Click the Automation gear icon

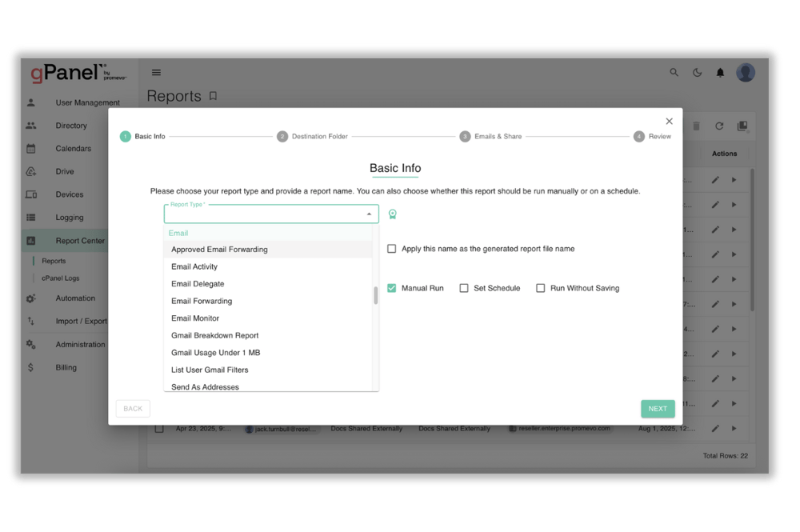point(31,298)
